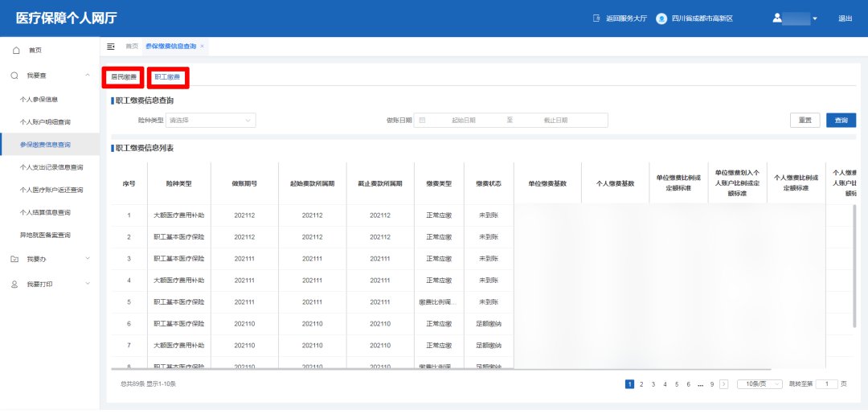868x414 pixels.
Task: Switch to the 职工缴费 tab
Action: [x=167, y=77]
